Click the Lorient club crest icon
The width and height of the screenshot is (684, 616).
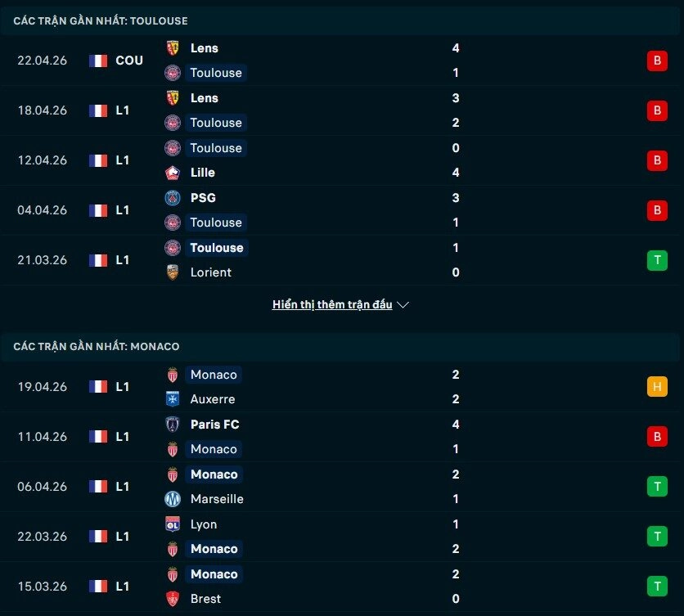(173, 272)
